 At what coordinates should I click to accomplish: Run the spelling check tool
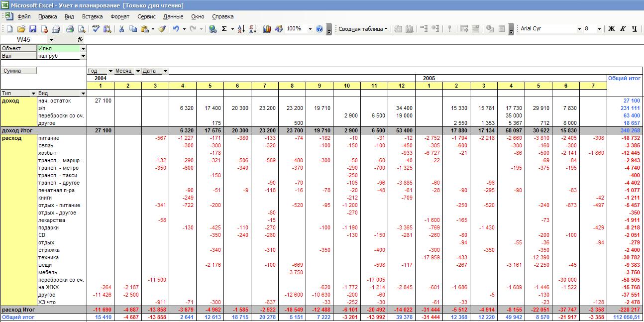coord(96,29)
